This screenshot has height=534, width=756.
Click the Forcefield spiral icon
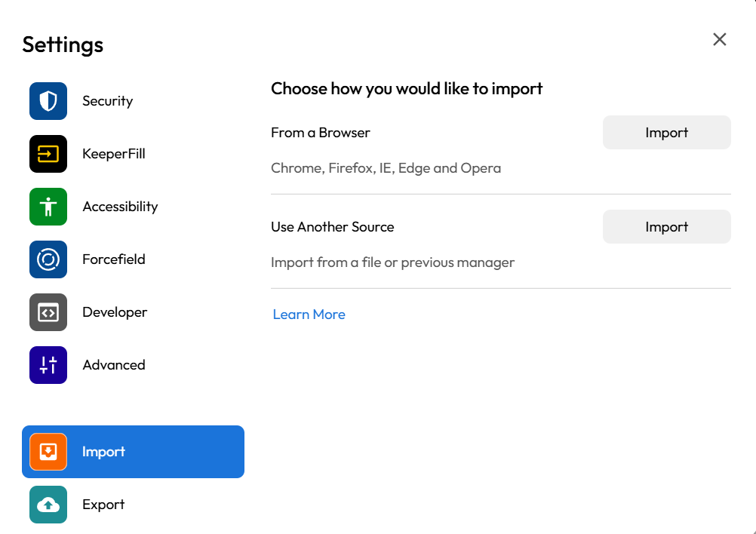point(48,259)
